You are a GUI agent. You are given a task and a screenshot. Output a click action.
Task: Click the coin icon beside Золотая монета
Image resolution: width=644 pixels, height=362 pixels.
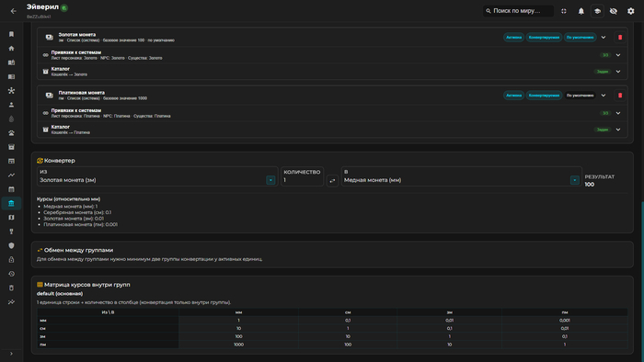point(50,38)
